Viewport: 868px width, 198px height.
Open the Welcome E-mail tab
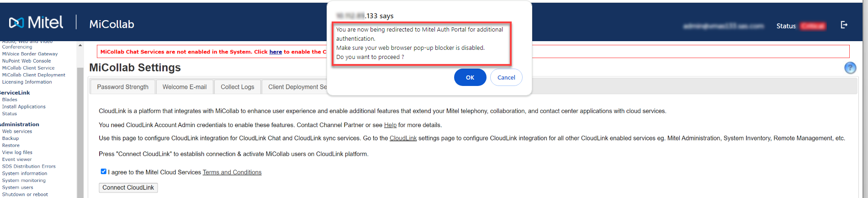click(x=185, y=87)
